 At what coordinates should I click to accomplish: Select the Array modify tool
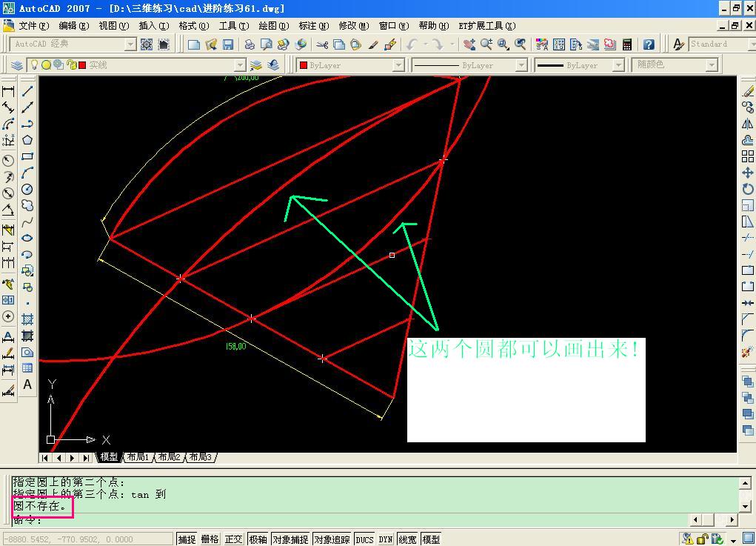coord(748,156)
